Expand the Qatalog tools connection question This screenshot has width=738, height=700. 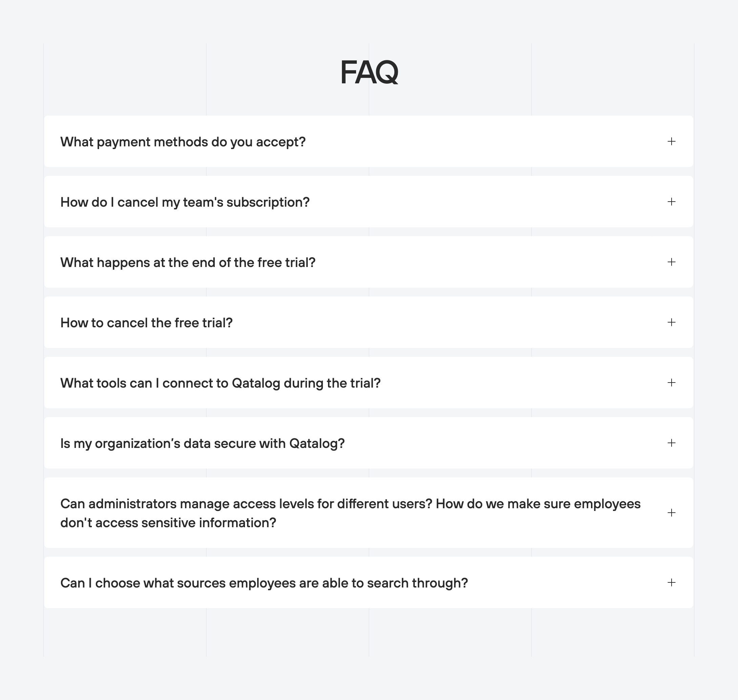(x=672, y=383)
